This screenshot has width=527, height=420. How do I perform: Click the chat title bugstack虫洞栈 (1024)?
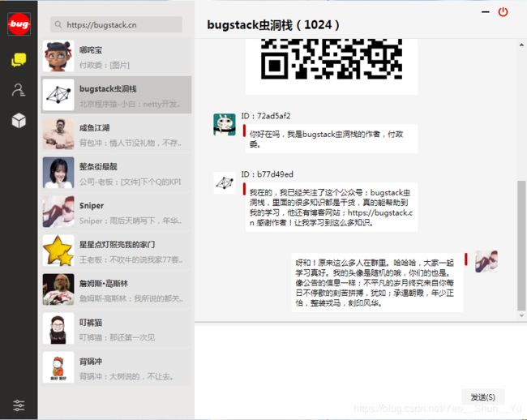coord(273,25)
